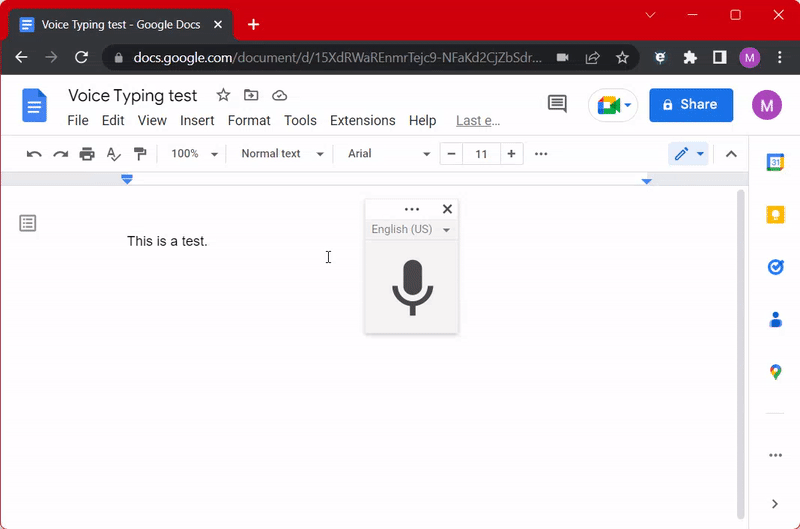Open the English (US) language dropdown
This screenshot has width=800, height=529.
(411, 230)
